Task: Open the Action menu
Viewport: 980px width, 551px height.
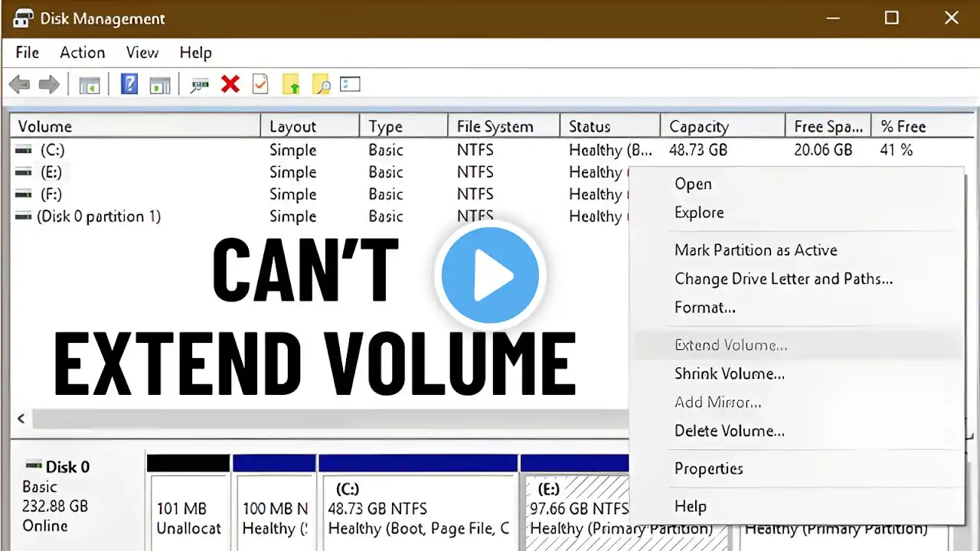Action: tap(82, 53)
